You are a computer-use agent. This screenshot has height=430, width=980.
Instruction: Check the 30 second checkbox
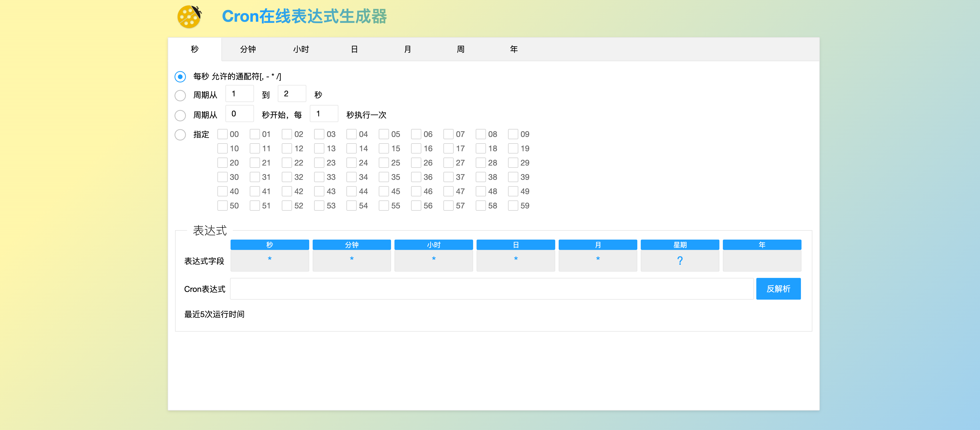223,177
